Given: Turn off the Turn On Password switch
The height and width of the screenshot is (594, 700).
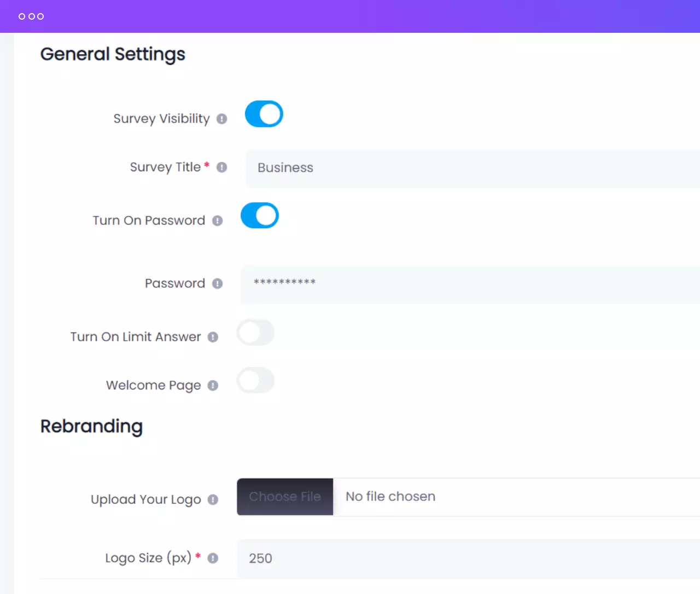Looking at the screenshot, I should [260, 216].
